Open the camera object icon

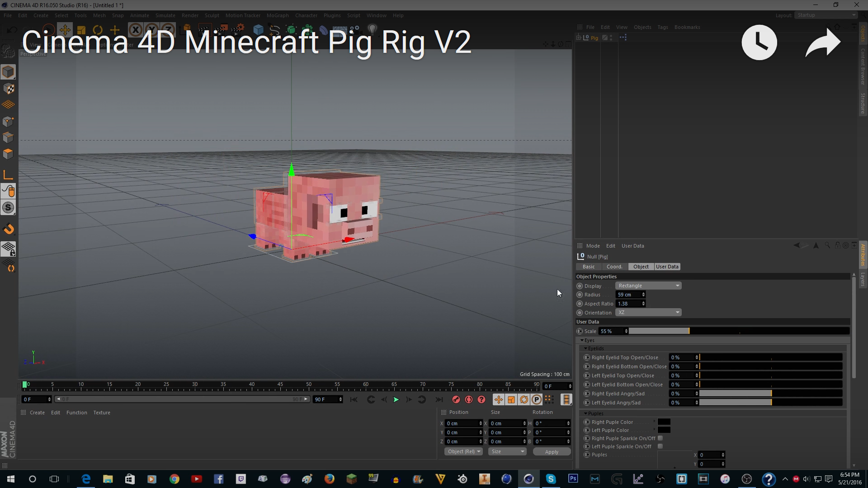click(355, 30)
